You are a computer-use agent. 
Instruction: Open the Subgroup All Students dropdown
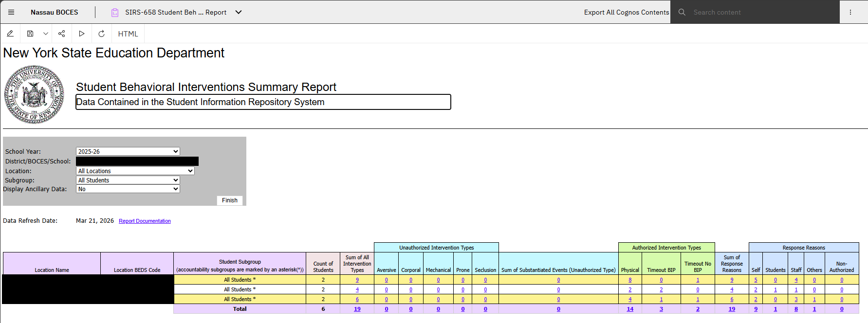(x=128, y=180)
